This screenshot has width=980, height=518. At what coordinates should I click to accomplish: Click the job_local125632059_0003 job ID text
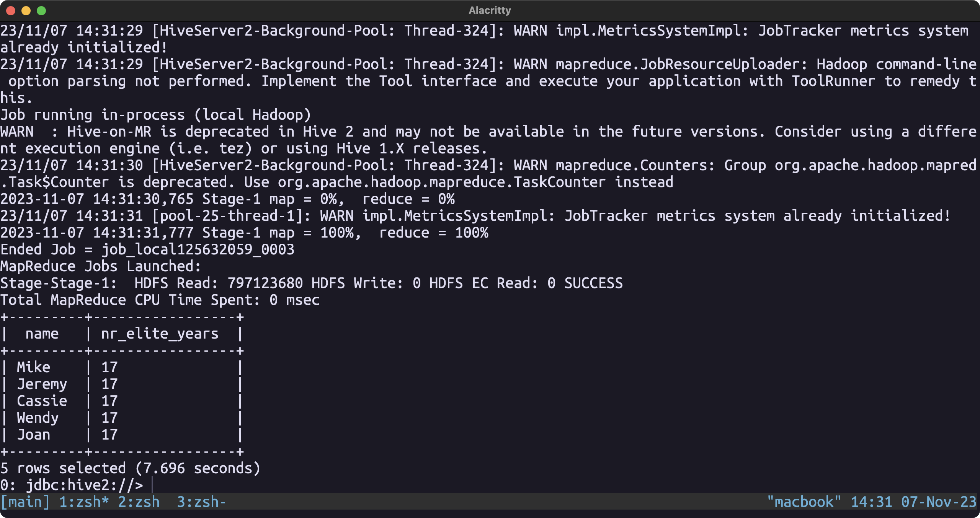[198, 249]
